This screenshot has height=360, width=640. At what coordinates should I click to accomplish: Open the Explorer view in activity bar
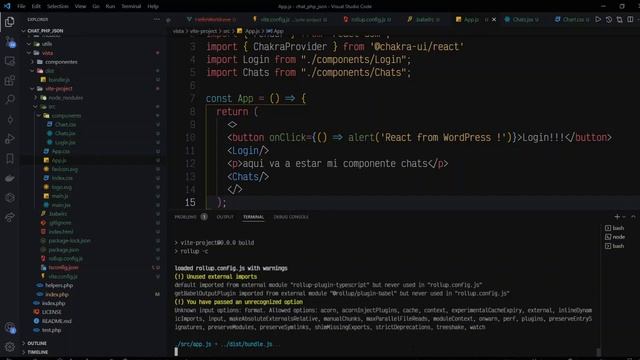[x=9, y=22]
